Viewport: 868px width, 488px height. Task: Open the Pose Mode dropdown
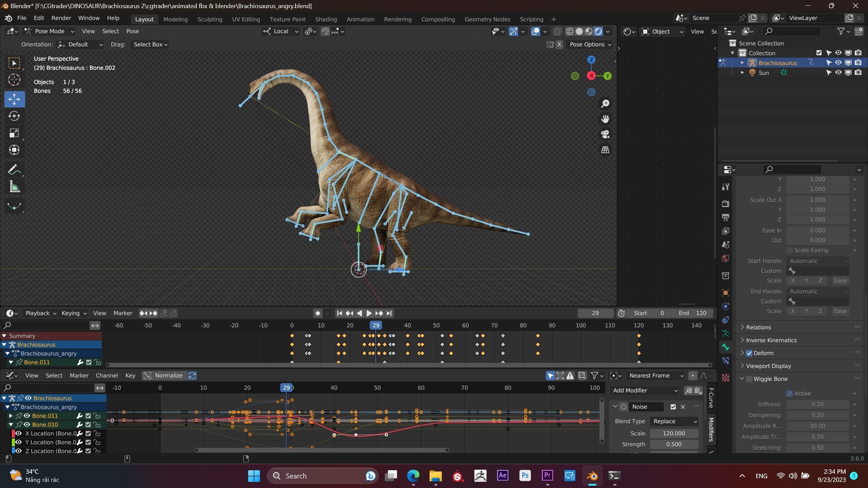click(50, 31)
